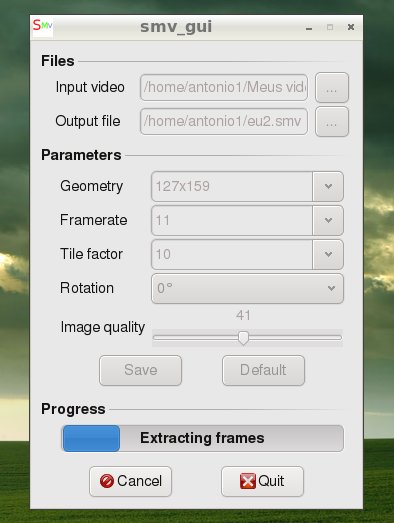Click the Image quality slider handle
The image size is (394, 523).
(x=244, y=338)
